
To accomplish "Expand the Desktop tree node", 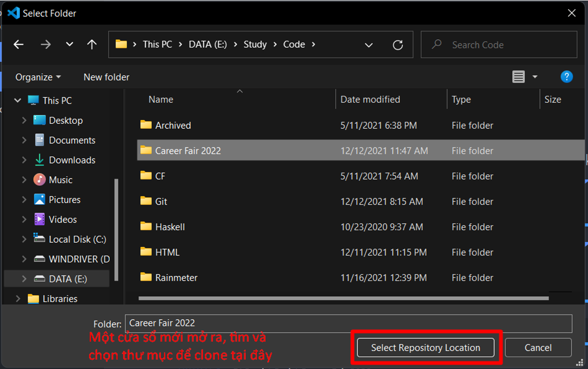I will point(24,120).
